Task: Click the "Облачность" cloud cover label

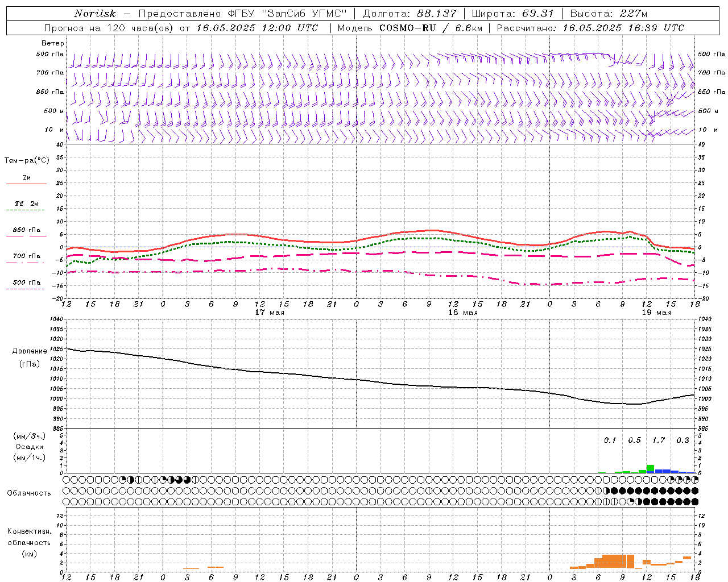Action: pos(29,493)
